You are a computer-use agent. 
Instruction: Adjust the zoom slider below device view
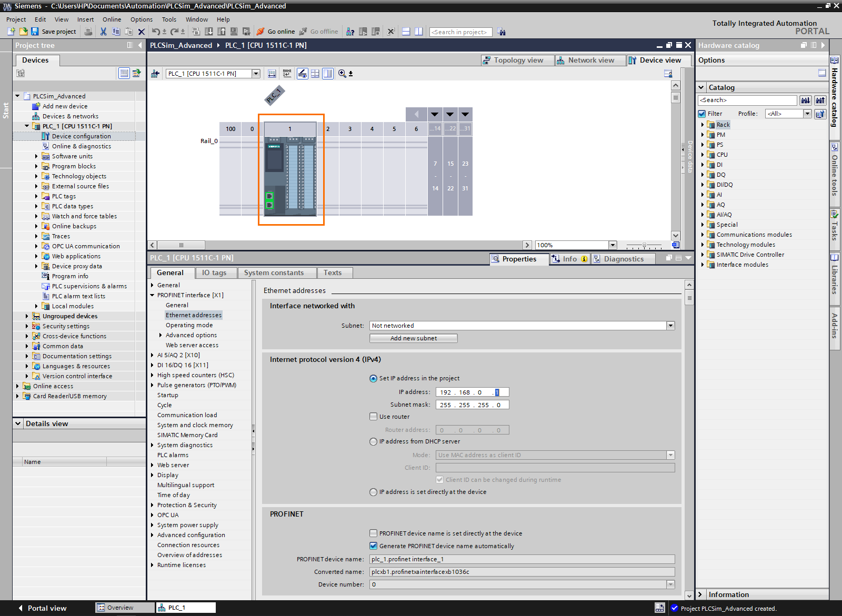644,246
